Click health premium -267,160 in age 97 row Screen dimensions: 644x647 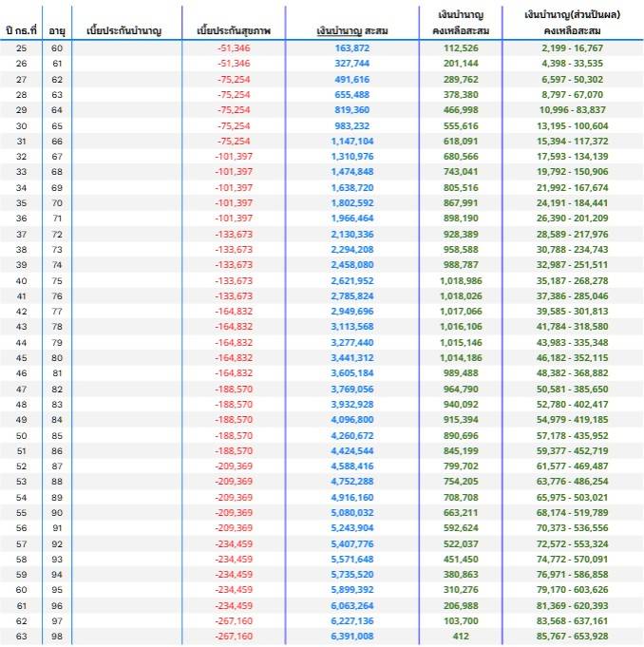tap(234, 622)
